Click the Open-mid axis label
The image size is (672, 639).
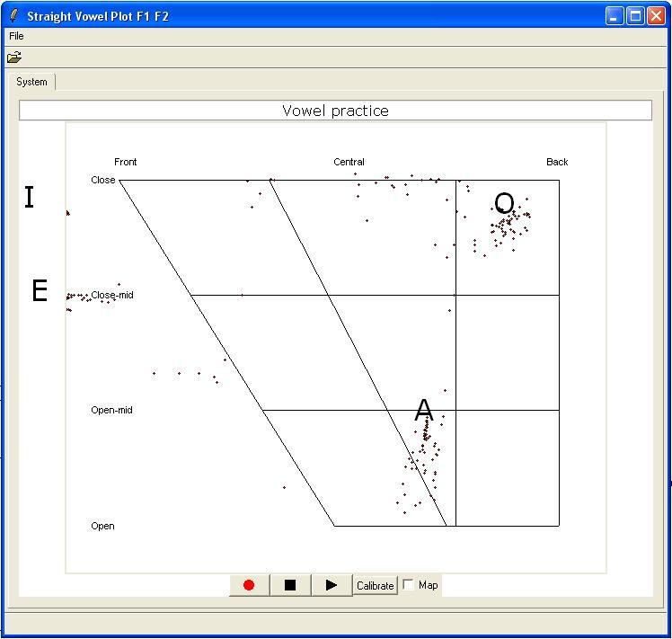111,410
